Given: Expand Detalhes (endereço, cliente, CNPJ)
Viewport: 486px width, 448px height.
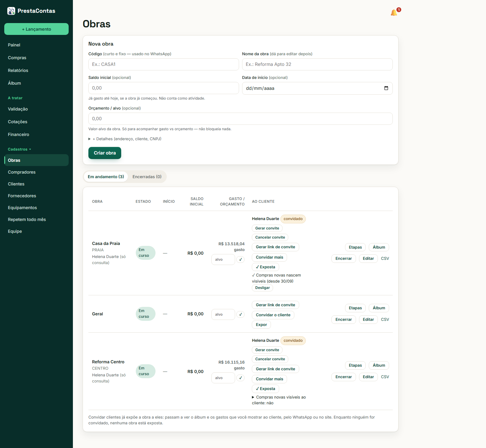Looking at the screenshot, I should click(x=125, y=139).
